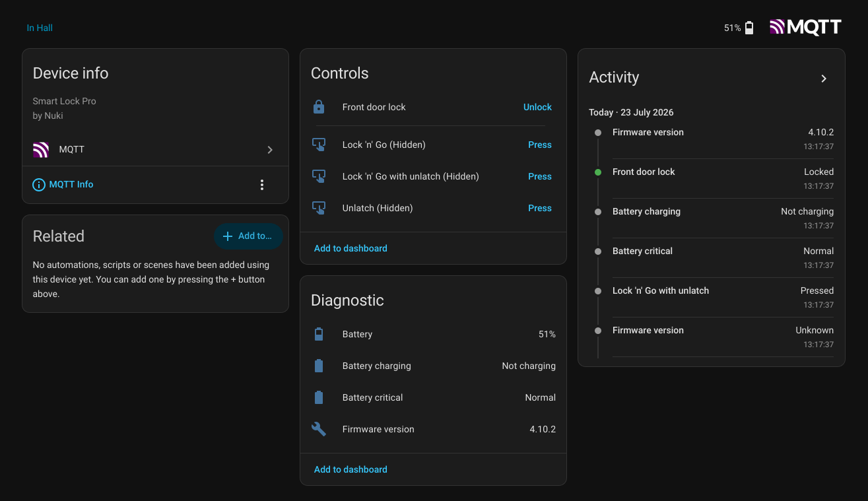Image resolution: width=868 pixels, height=501 pixels.
Task: Click the button icon beside Lock 'n' Go (Hidden)
Action: tap(319, 145)
